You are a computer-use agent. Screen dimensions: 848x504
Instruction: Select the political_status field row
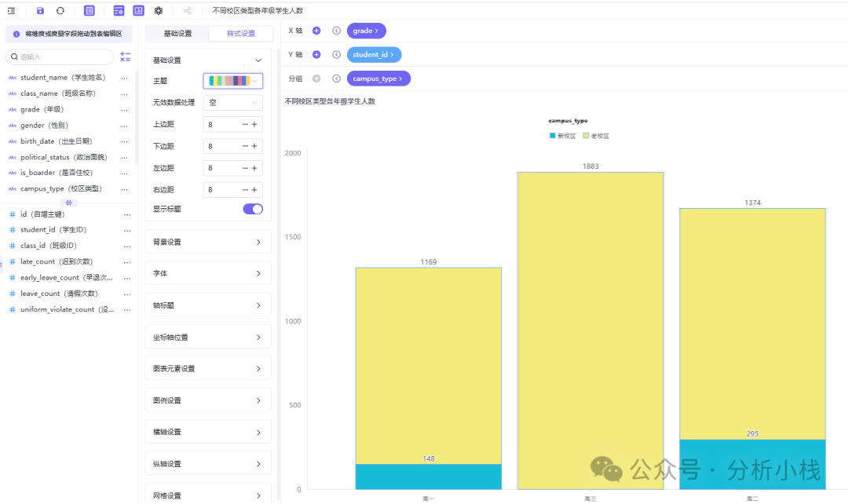68,157
